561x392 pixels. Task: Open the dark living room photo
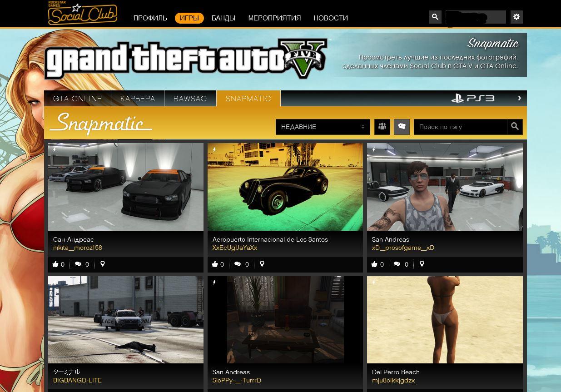pyautogui.click(x=285, y=320)
